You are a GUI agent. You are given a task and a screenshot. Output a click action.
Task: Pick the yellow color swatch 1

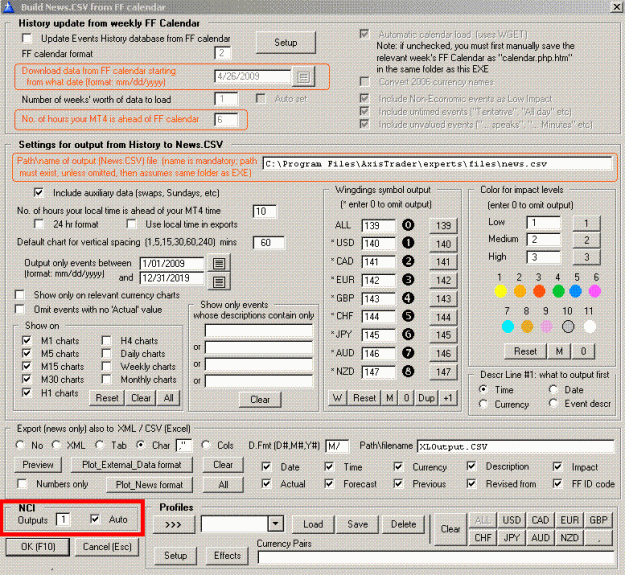tap(501, 291)
